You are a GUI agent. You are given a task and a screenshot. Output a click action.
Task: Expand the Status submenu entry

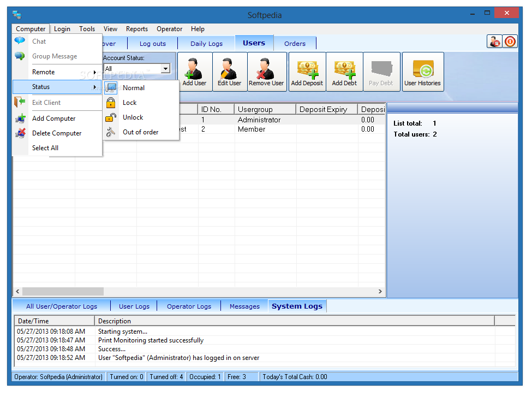pos(57,87)
